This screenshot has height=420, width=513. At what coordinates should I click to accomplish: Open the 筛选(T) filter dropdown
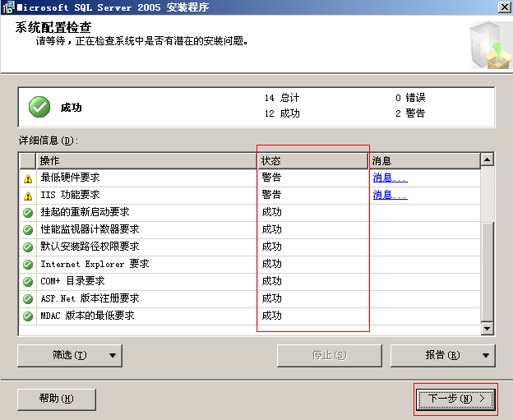70,356
